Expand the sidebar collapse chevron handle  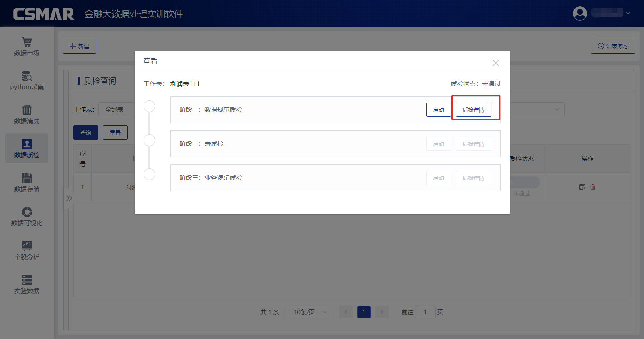tap(69, 198)
